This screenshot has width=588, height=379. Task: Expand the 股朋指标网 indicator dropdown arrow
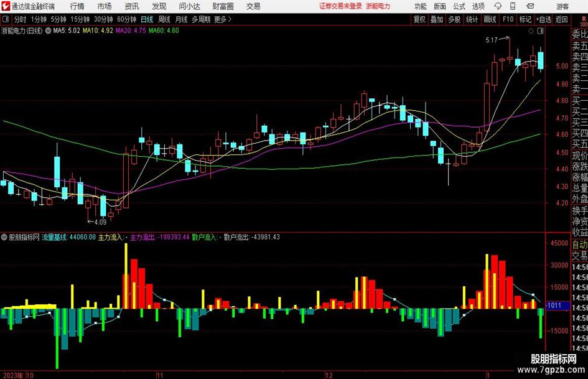click(4, 237)
